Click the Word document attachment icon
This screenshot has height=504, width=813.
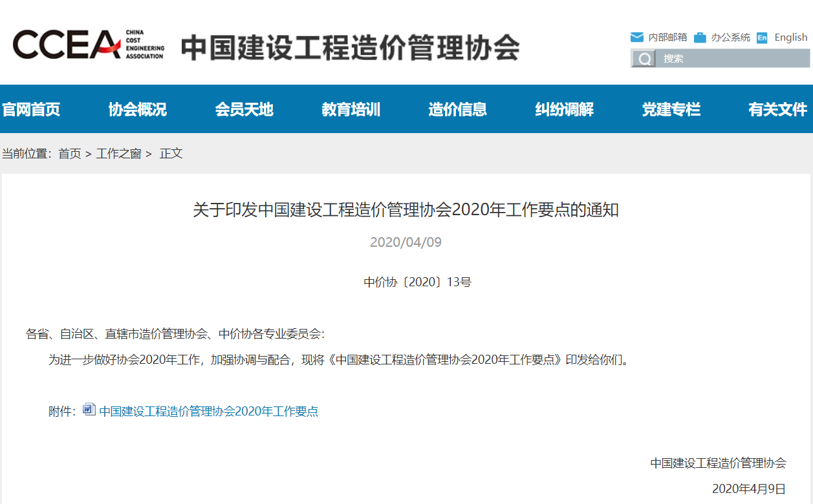pyautogui.click(x=89, y=410)
